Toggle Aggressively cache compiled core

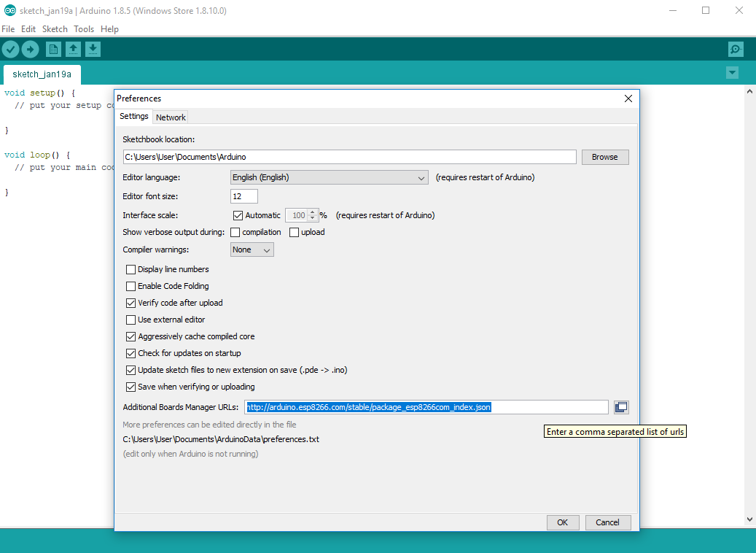(130, 336)
